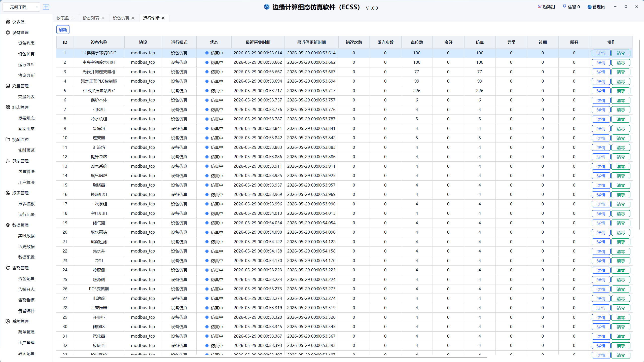Click the ECSS application logo

(267, 7)
